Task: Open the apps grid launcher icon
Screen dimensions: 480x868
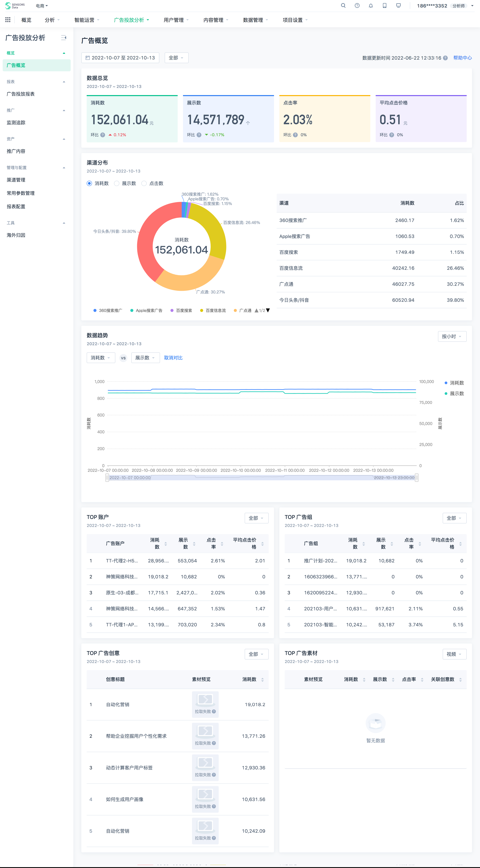Action: point(8,20)
